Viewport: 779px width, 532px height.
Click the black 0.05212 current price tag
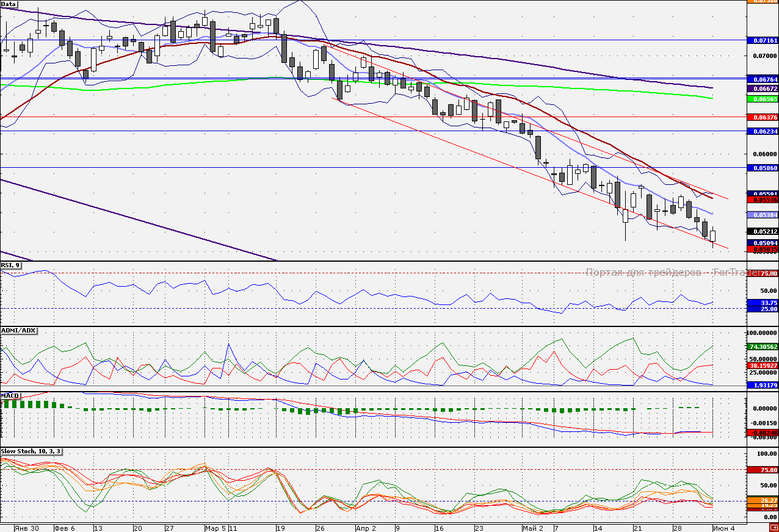click(x=763, y=232)
